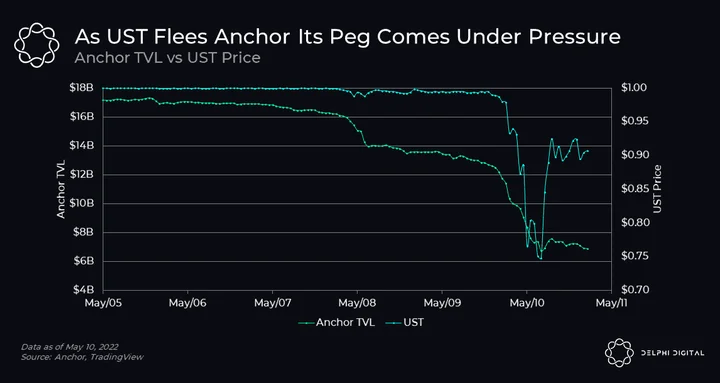Click the Delphi Digital logo icon at bottom right
The width and height of the screenshot is (720, 383).
point(619,353)
